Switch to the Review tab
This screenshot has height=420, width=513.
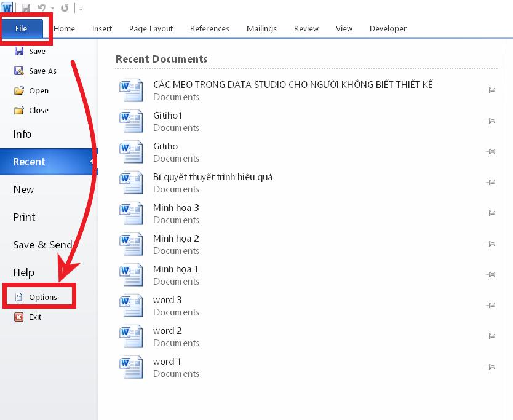(x=306, y=29)
